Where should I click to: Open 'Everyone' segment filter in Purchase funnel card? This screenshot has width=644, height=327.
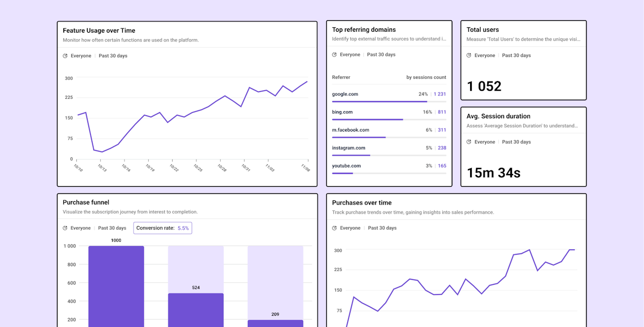(x=80, y=228)
